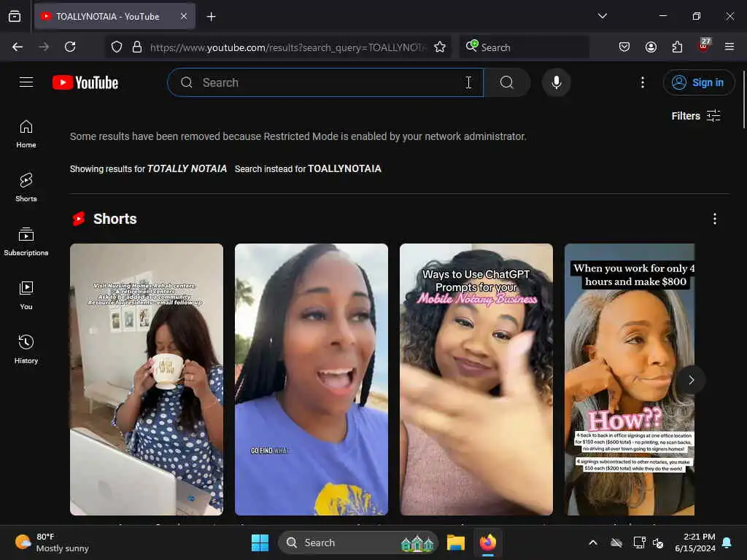The width and height of the screenshot is (747, 560).
Task: Open the list all tabs dropdown
Action: tap(602, 16)
